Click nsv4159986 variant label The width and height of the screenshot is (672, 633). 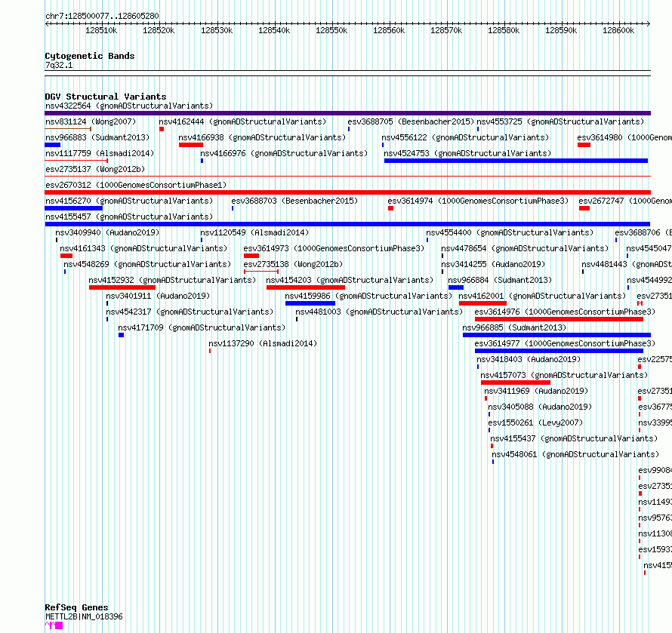coord(368,296)
